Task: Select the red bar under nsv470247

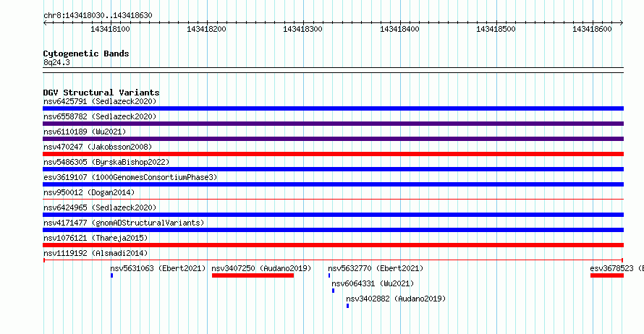Action: [333, 154]
